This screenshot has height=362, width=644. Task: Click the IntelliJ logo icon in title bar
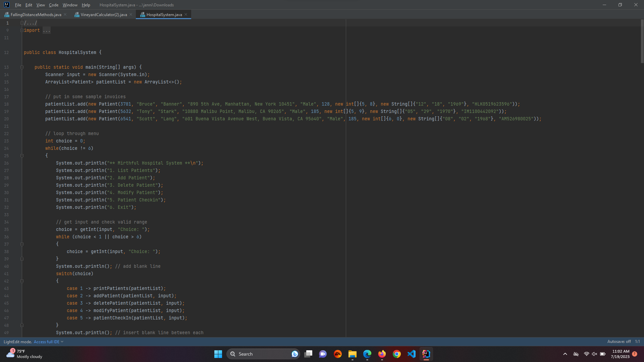(x=6, y=5)
